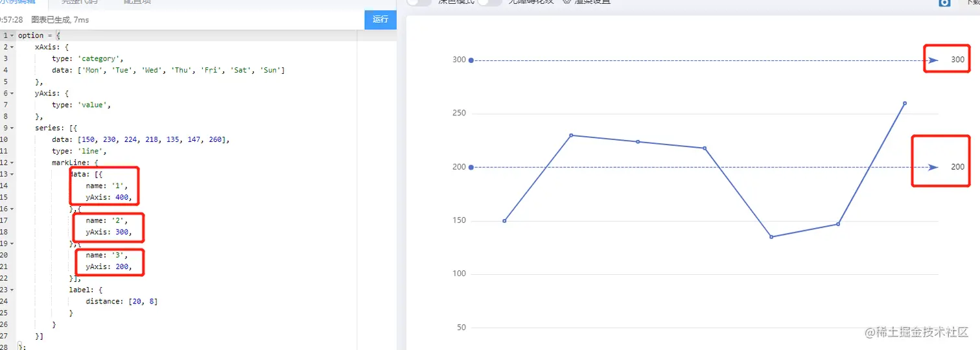Toggle the accessibility pattern switch

coord(490,1)
